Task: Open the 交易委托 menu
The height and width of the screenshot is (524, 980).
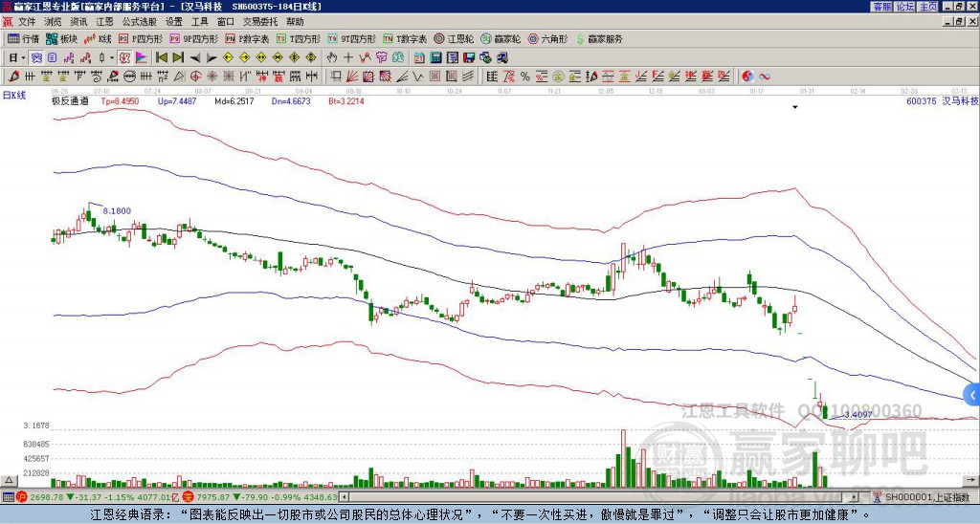Action: (260, 22)
